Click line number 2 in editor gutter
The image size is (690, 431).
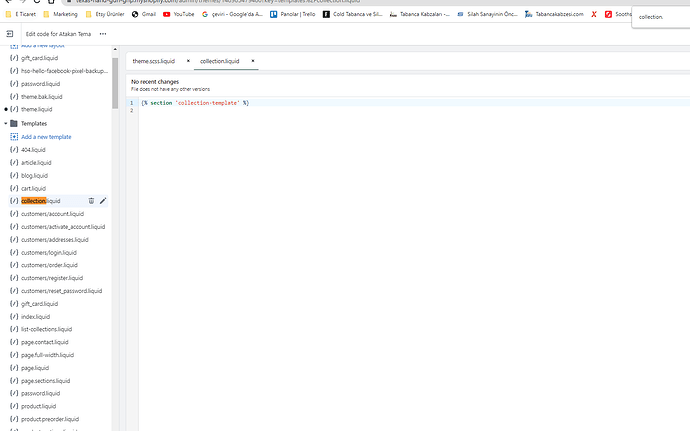point(132,111)
